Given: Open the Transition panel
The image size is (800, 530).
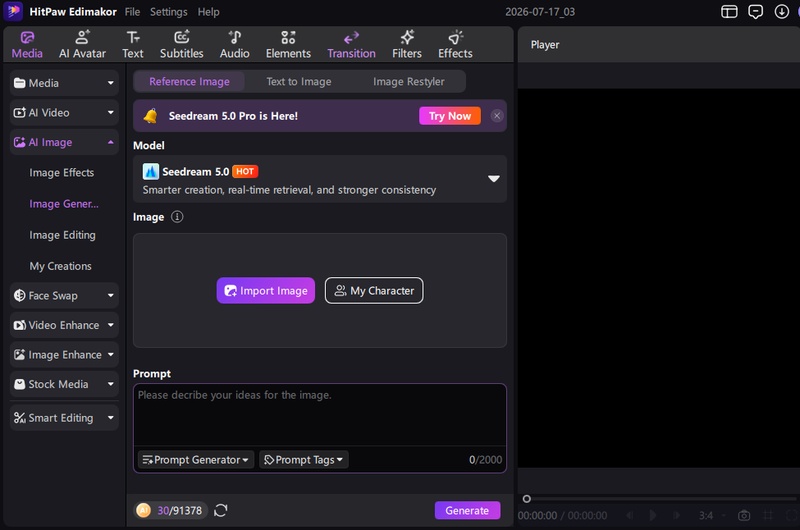Looking at the screenshot, I should [352, 45].
